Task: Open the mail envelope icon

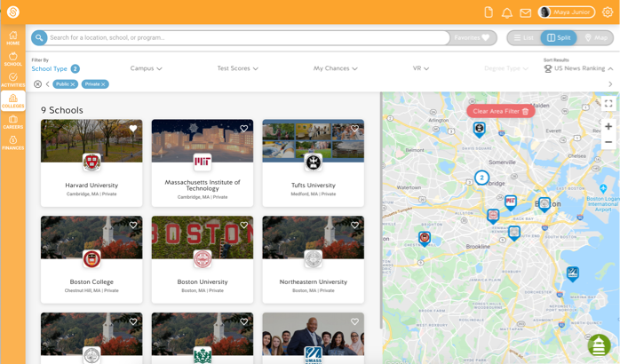Action: pyautogui.click(x=526, y=13)
